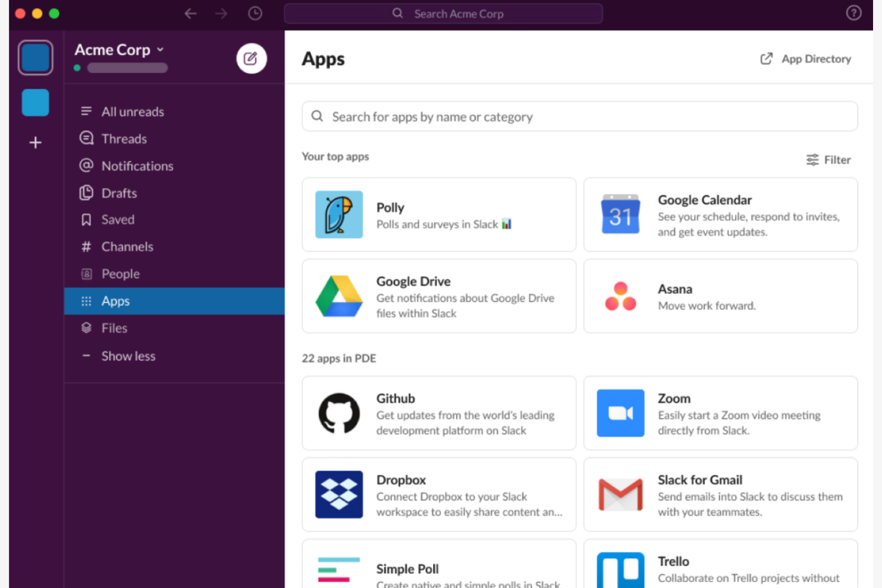This screenshot has width=882, height=588.
Task: Open the Simple Poll app title
Action: pos(407,569)
